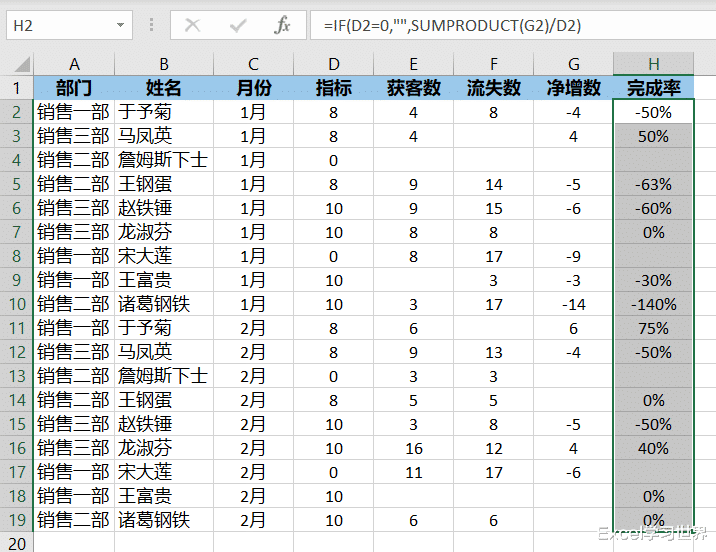Select row 1 header

point(16,88)
